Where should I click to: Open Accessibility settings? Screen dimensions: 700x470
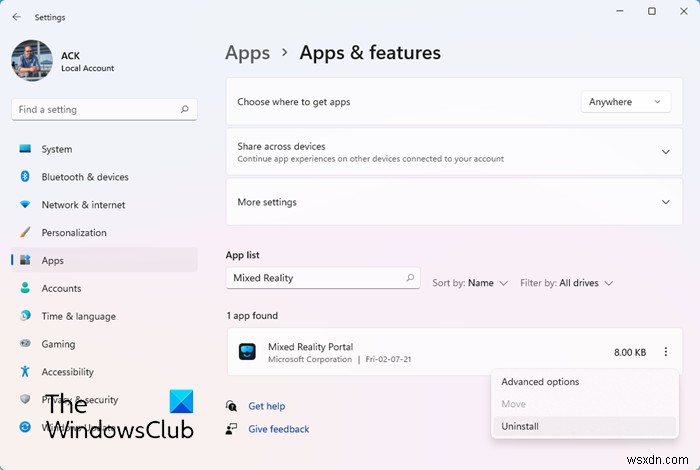pyautogui.click(x=104, y=371)
